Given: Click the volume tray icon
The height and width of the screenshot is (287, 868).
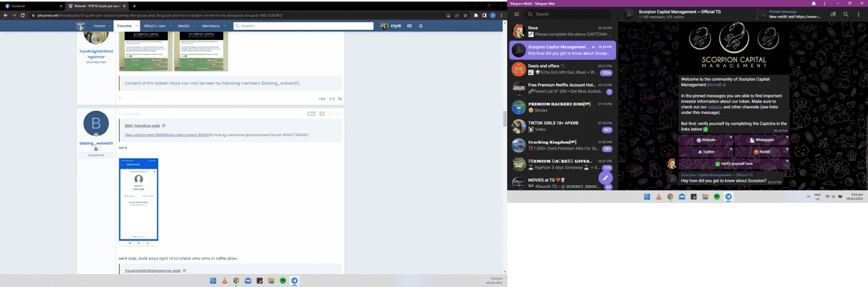Looking at the screenshot, I should tap(834, 197).
